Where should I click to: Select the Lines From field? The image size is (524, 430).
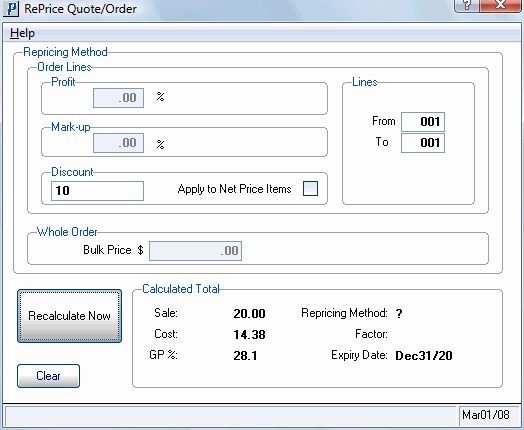(x=423, y=122)
